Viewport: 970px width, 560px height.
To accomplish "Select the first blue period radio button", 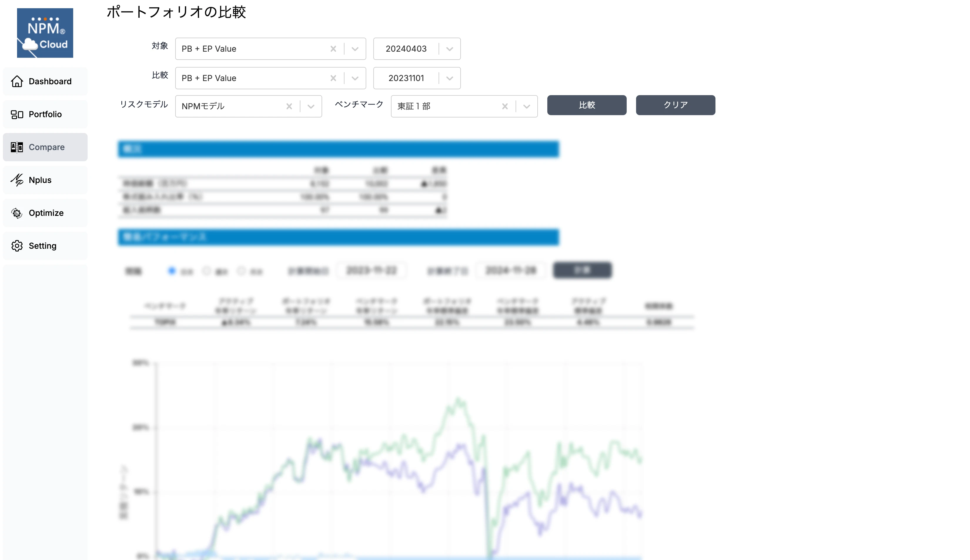I will pos(172,271).
